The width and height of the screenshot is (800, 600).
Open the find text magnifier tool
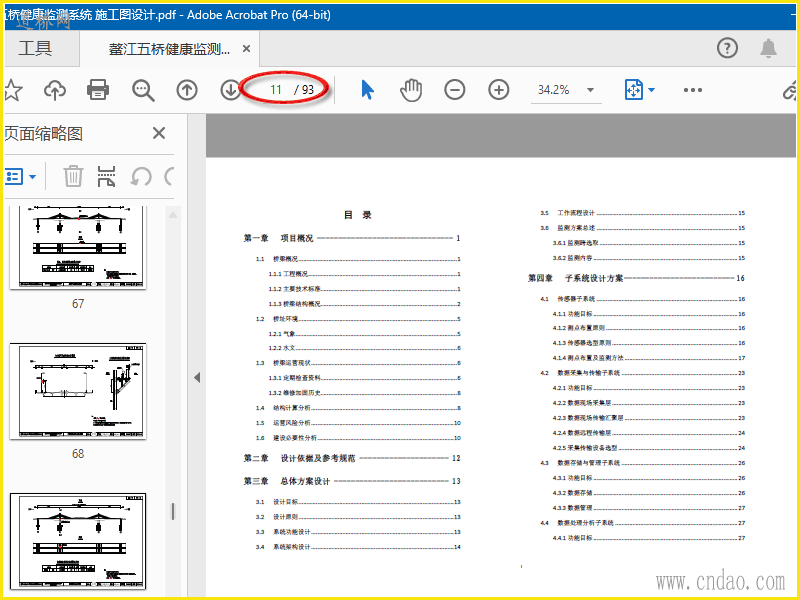(x=143, y=90)
